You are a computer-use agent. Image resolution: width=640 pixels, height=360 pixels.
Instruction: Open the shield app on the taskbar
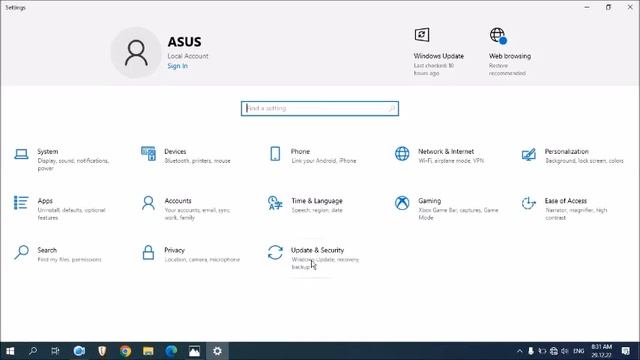pos(102,351)
